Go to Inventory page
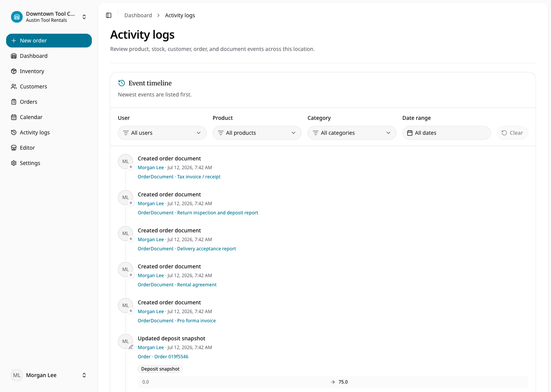The height and width of the screenshot is (392, 551). [49, 71]
